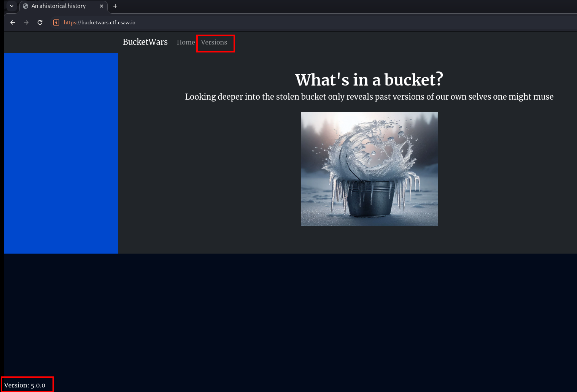Screen dimensions: 577x392
Task: Go back with the browser back arrow
Action: 13,22
